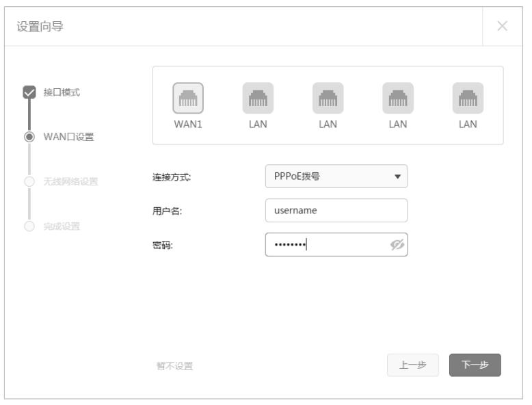This screenshot has width=532, height=405.
Task: Switch to the 无线网络设置 step label
Action: [70, 181]
